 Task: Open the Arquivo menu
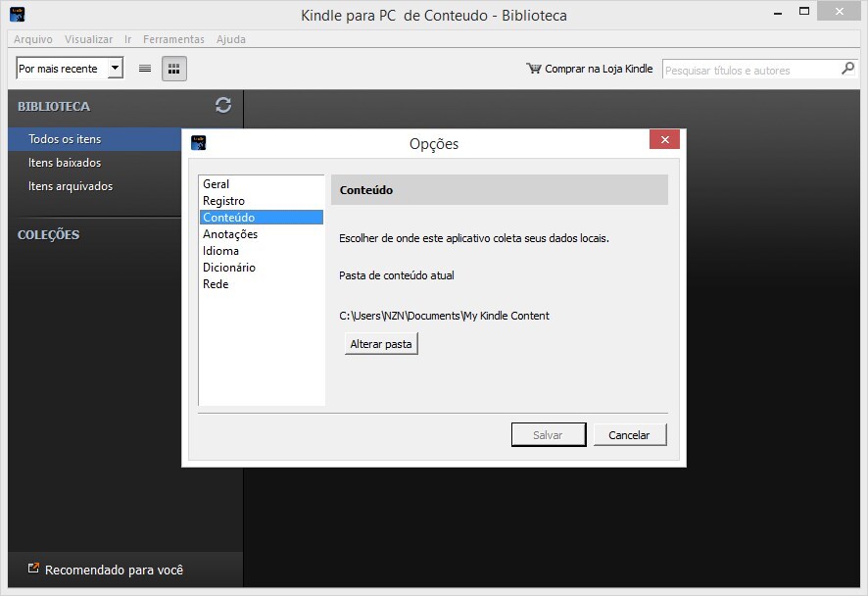(33, 39)
